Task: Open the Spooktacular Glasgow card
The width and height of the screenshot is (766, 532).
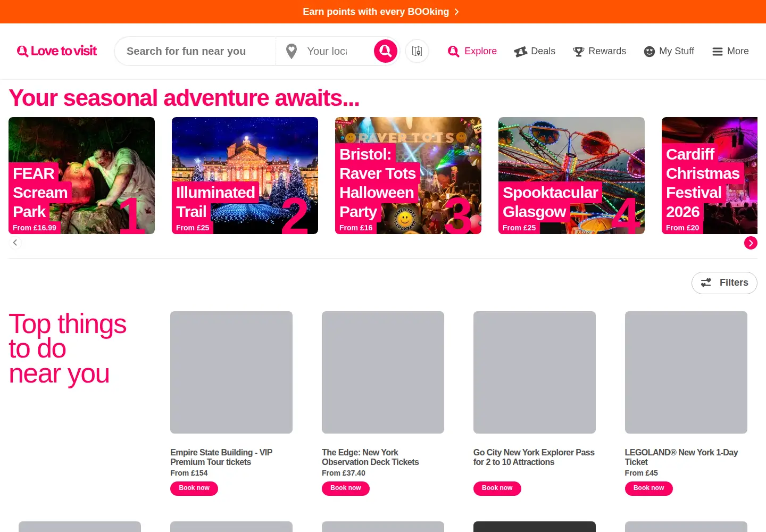Action: pos(571,176)
